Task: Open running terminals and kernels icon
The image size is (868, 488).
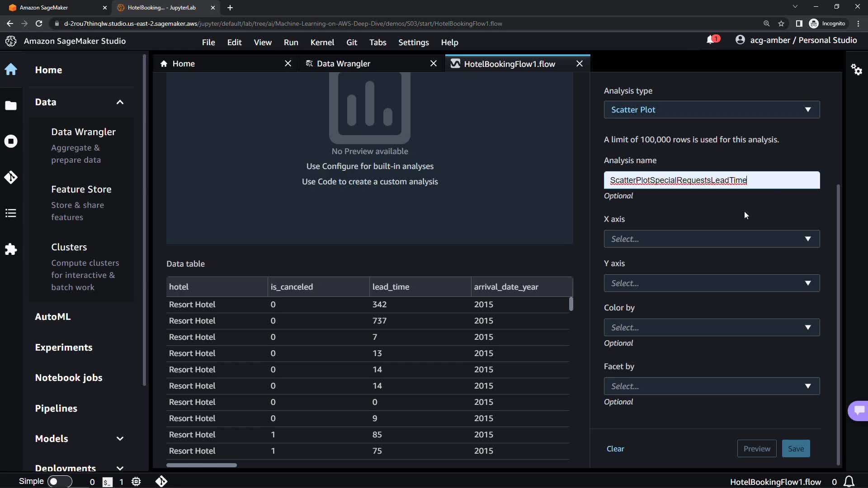Action: (x=11, y=141)
